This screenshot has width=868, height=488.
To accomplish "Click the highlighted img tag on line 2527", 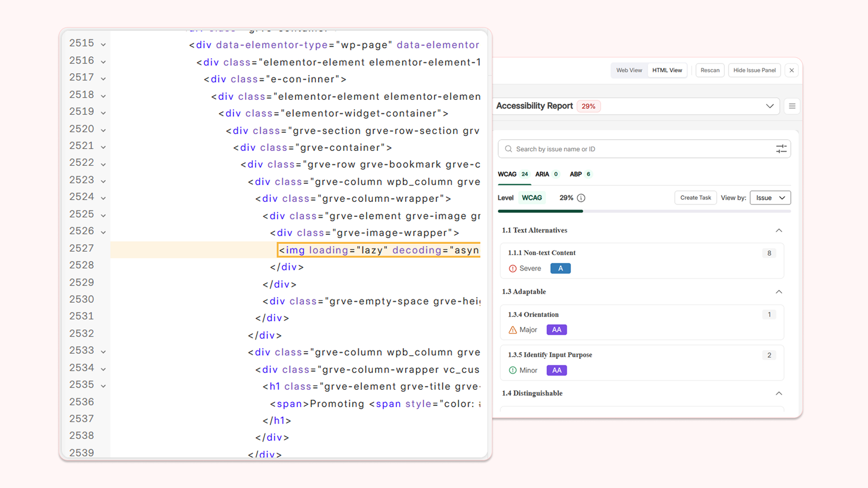I will coord(379,250).
